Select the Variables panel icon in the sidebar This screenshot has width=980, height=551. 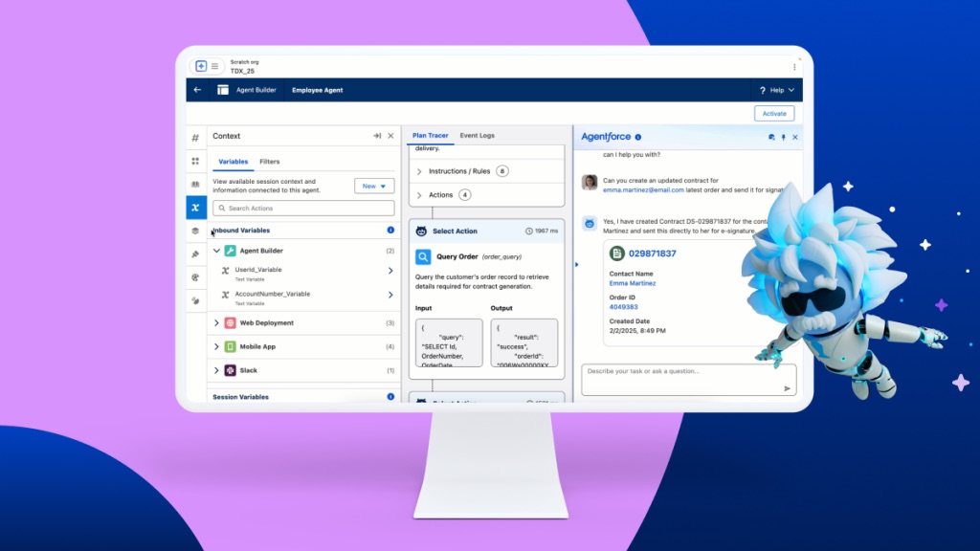[x=195, y=205]
